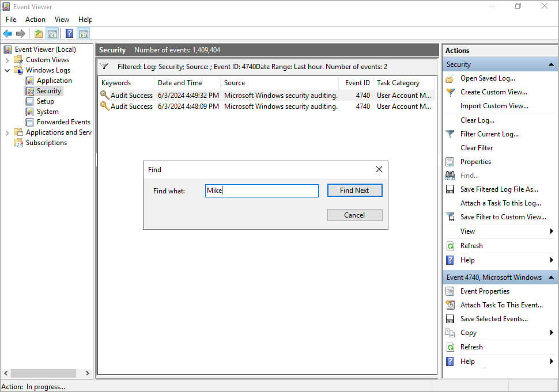Expand Applications and Services Logs node
This screenshot has height=392, width=559.
[x=7, y=133]
